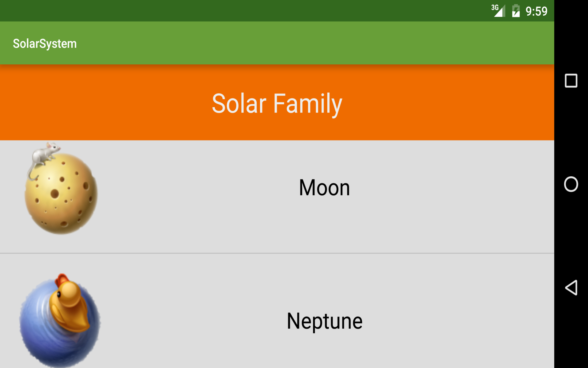This screenshot has height=368, width=588.
Task: Tap the clock showing 9:59
Action: [537, 11]
